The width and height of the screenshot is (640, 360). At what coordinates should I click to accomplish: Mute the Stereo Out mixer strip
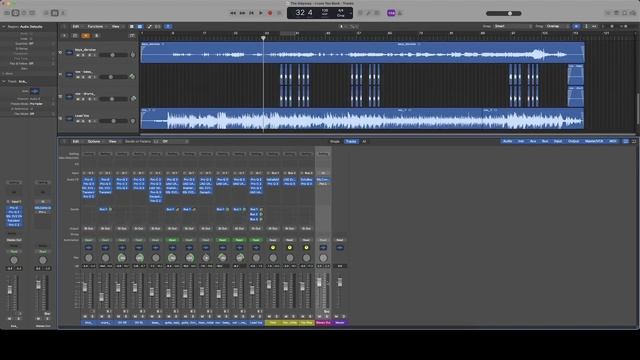[x=320, y=316]
